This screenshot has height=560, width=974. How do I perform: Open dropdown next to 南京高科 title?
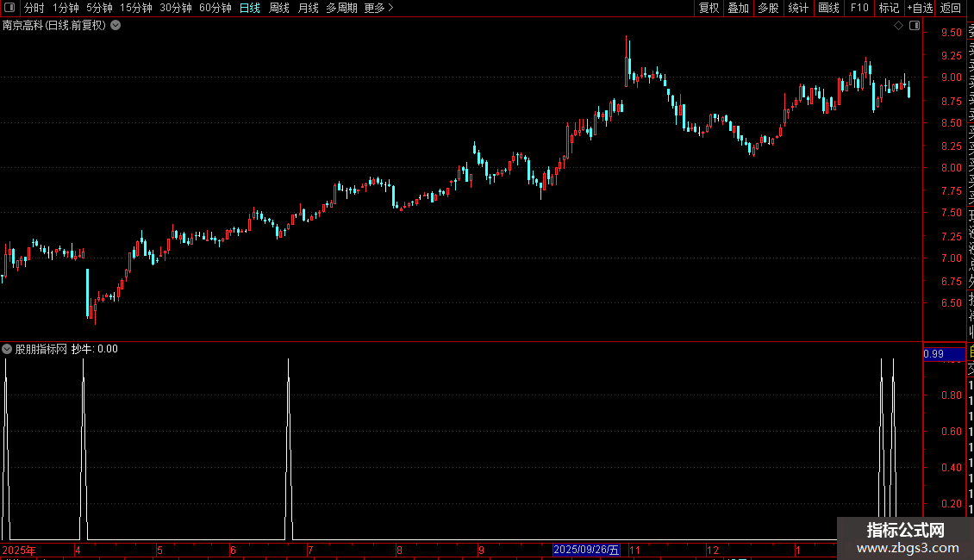click(x=116, y=26)
